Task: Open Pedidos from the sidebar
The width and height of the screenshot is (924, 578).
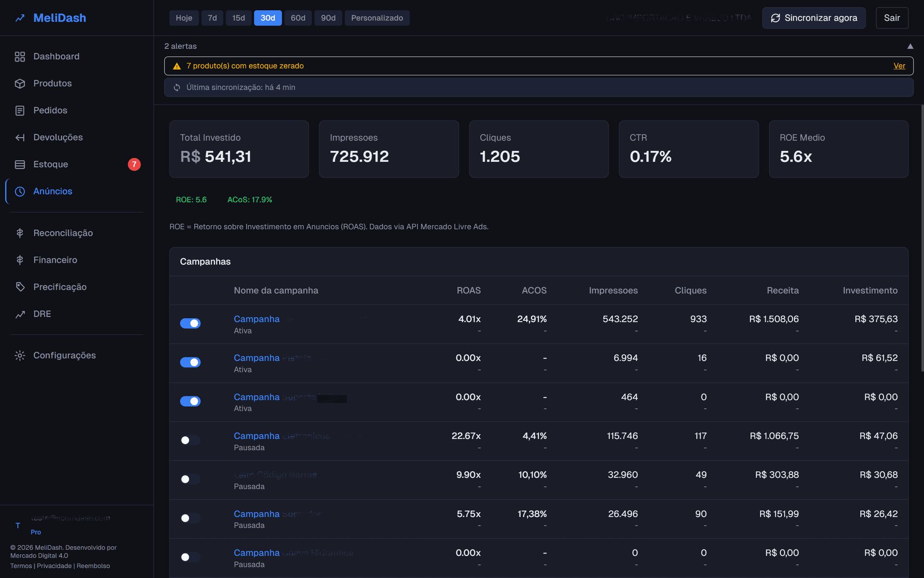Action: [x=20, y=110]
